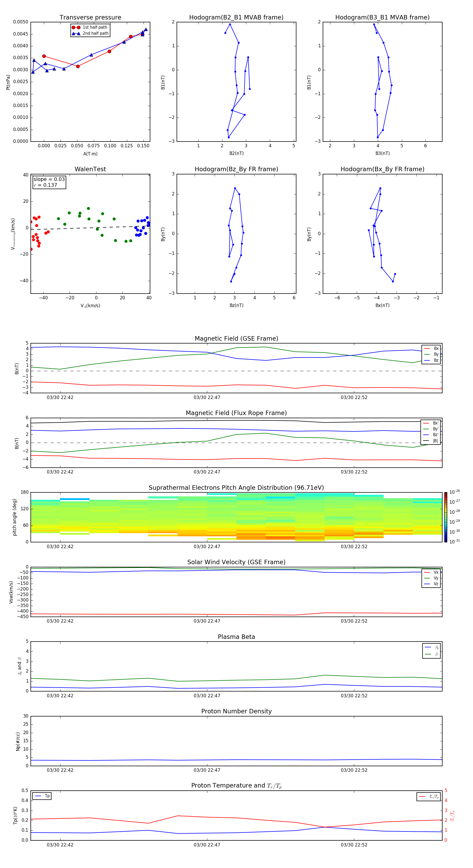This screenshot has width=473, height=868.
Task: Click the 'A(T·m)' x-axis label
Action: point(90,154)
